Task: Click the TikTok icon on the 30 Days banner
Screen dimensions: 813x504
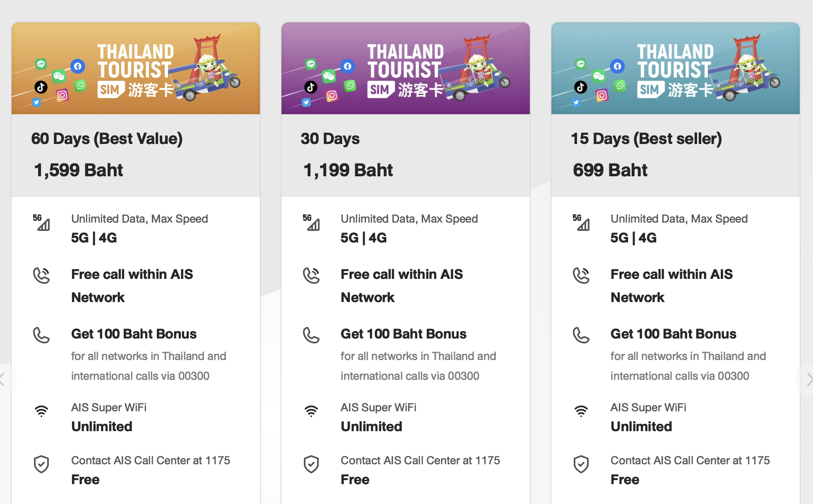Action: click(311, 87)
